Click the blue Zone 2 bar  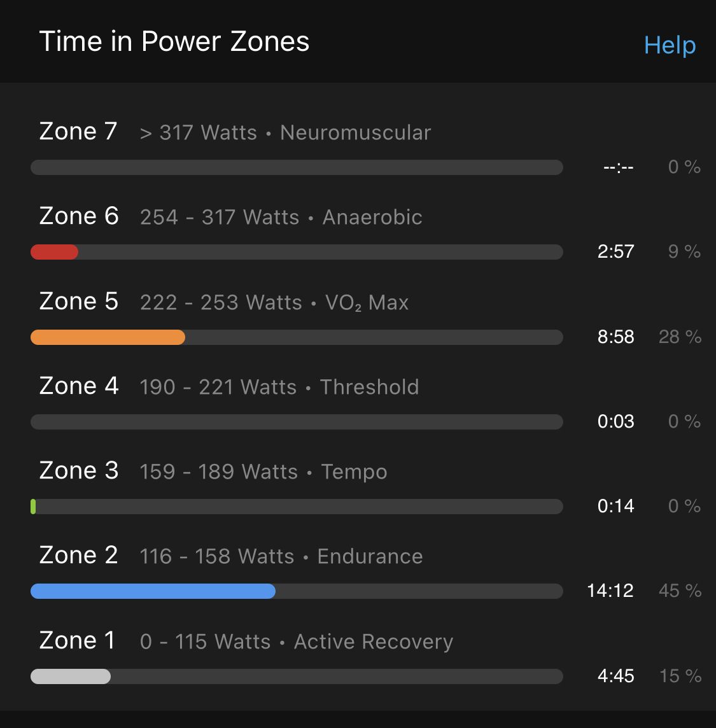coord(153,591)
